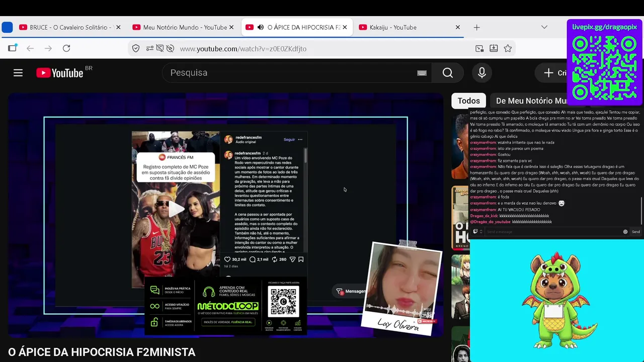Open the first recommended video thumbnail in sidebar
The image size is (644, 362).
pos(460,147)
